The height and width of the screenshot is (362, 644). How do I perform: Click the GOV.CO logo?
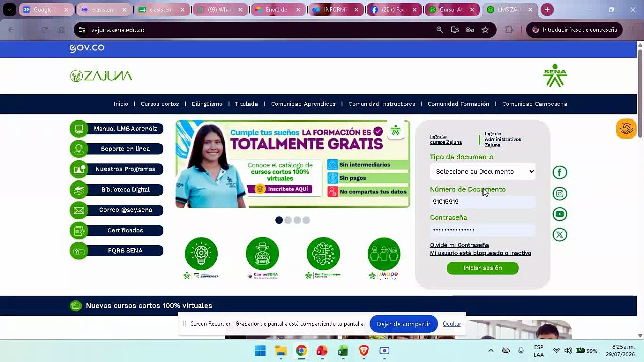(x=87, y=48)
